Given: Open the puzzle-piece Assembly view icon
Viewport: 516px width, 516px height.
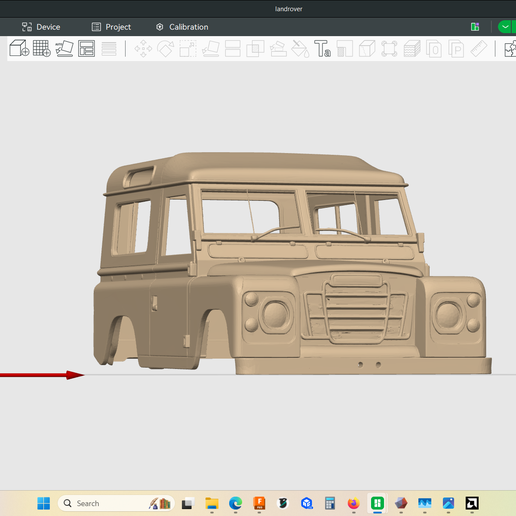Looking at the screenshot, I should point(510,49).
